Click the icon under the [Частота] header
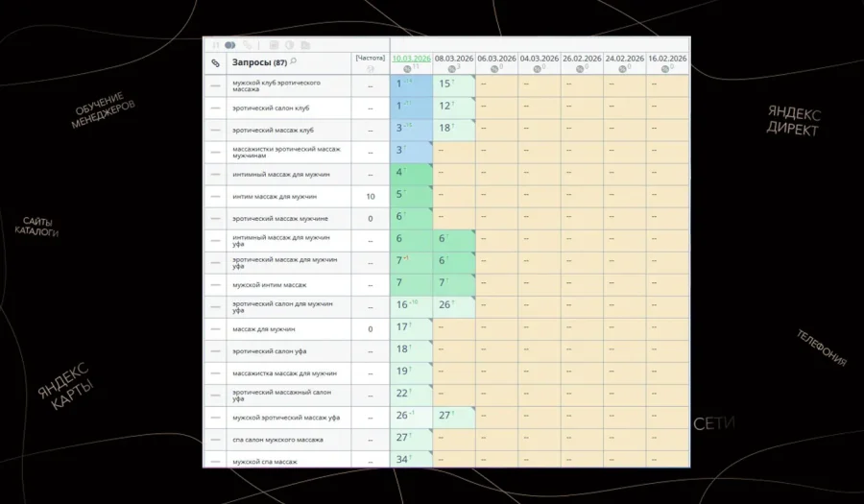Screen dimensions: 864x504 [x=371, y=69]
